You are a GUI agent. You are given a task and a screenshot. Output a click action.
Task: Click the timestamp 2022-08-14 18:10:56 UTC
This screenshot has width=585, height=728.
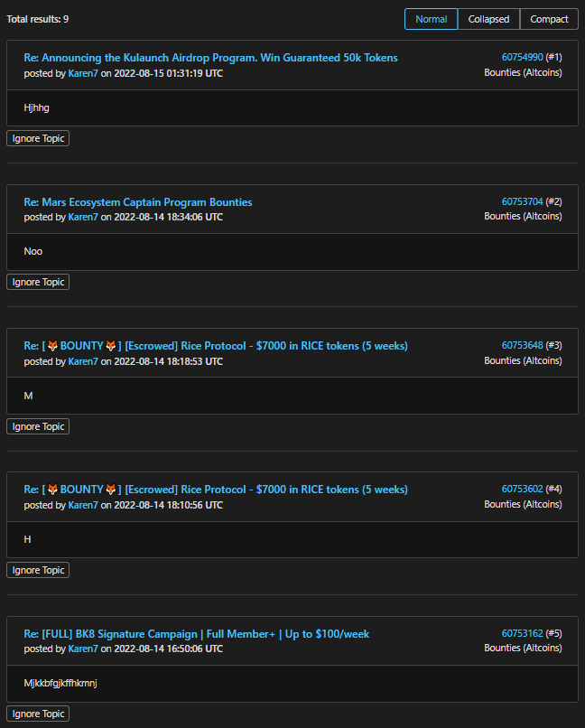[x=169, y=505]
